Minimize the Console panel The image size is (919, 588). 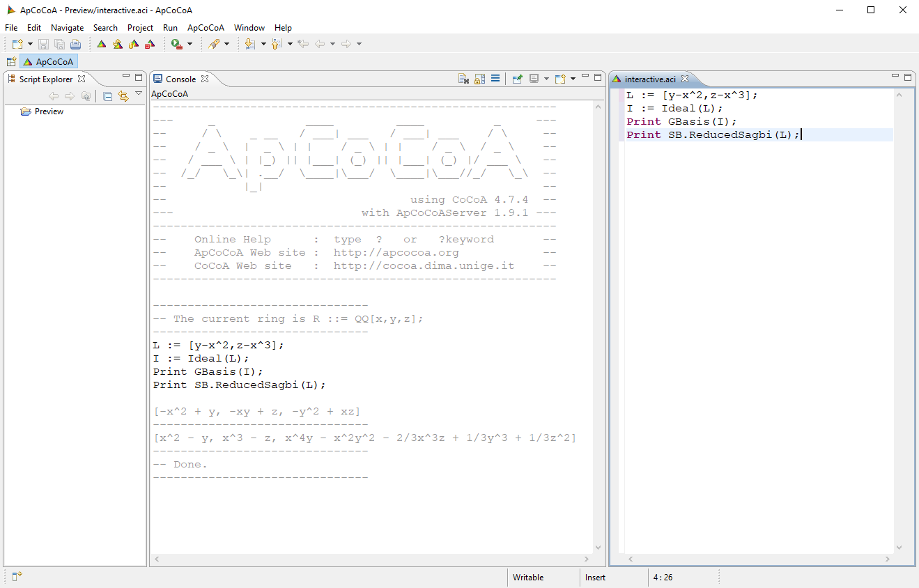(586, 77)
